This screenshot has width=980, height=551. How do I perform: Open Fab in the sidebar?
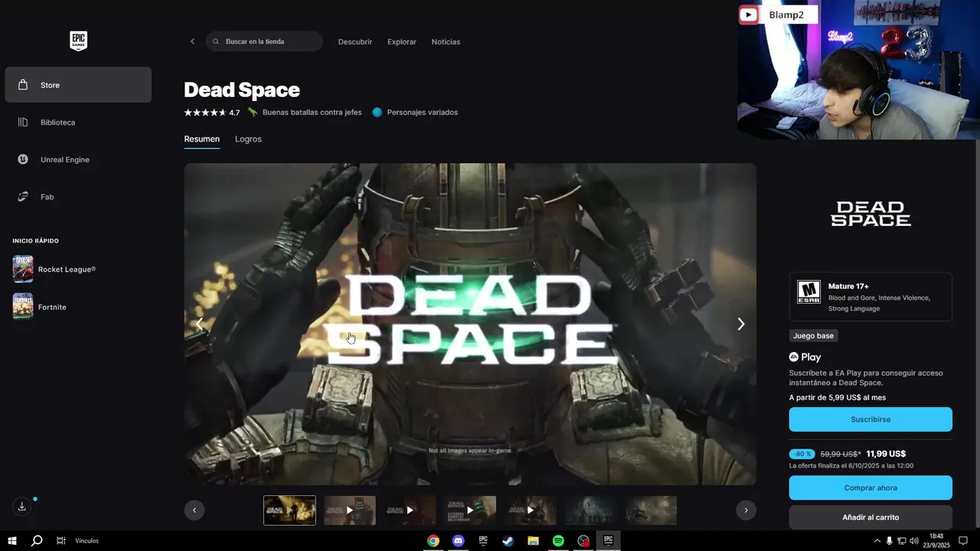[78, 197]
